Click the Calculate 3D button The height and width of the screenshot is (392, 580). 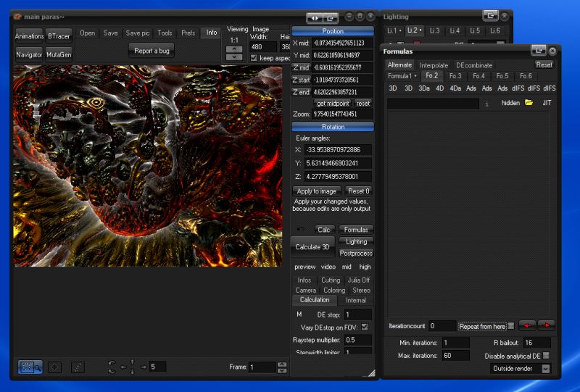coord(312,247)
